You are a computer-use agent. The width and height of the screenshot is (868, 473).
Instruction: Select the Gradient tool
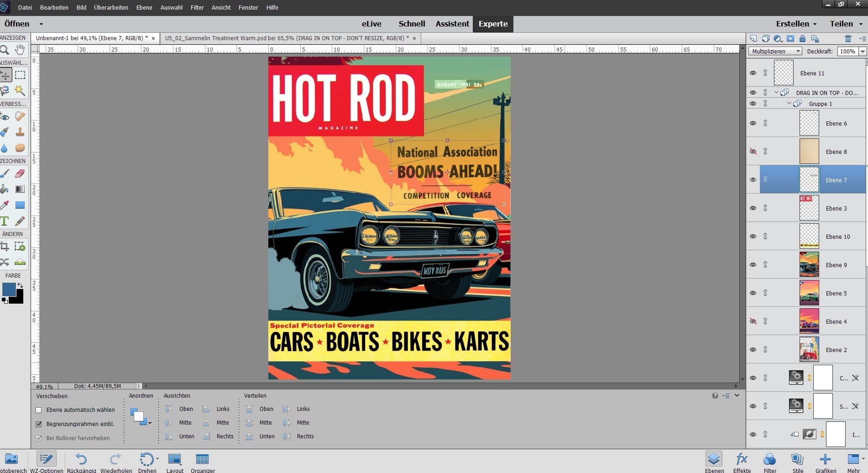pyautogui.click(x=20, y=189)
